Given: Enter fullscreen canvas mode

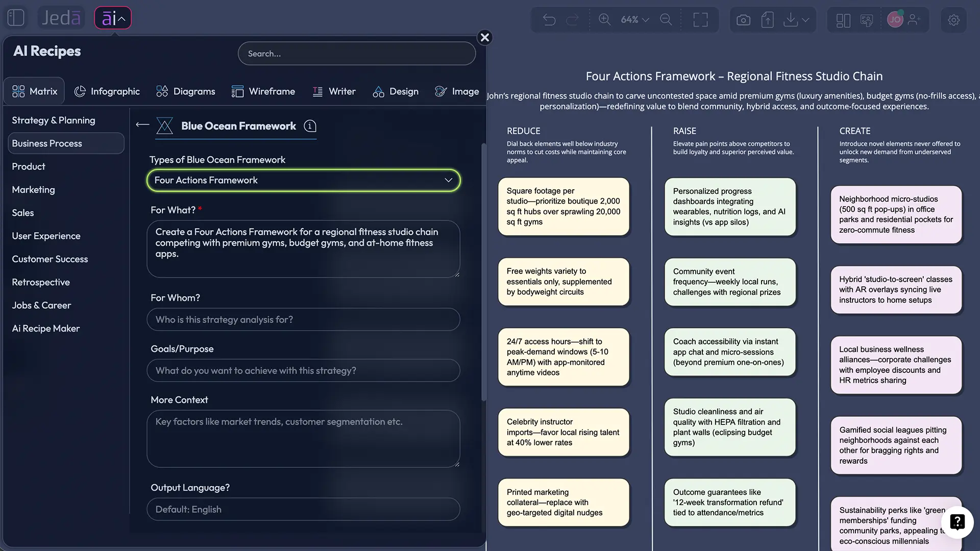Looking at the screenshot, I should (x=700, y=20).
